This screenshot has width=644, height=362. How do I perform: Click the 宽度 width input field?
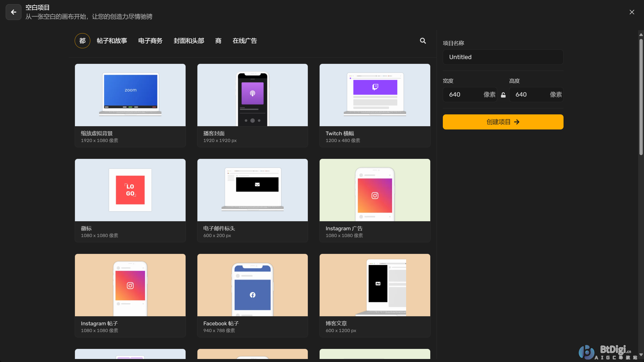(x=470, y=95)
